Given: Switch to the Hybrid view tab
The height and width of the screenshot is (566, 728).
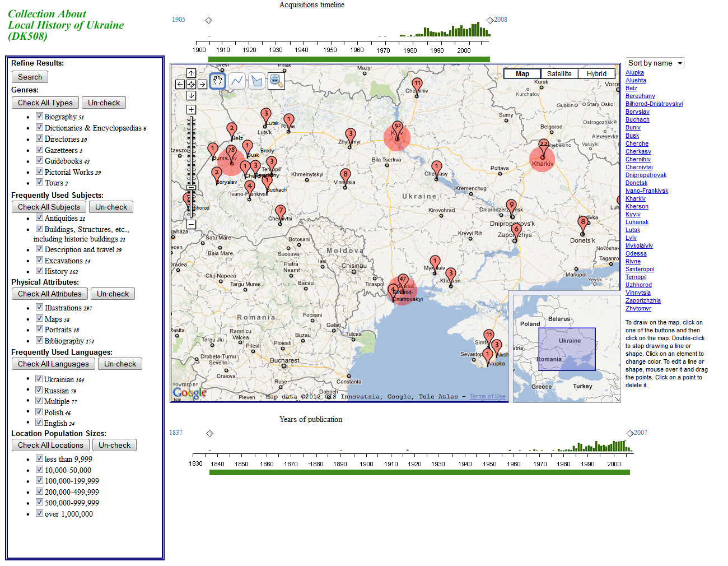Looking at the screenshot, I should (x=597, y=73).
